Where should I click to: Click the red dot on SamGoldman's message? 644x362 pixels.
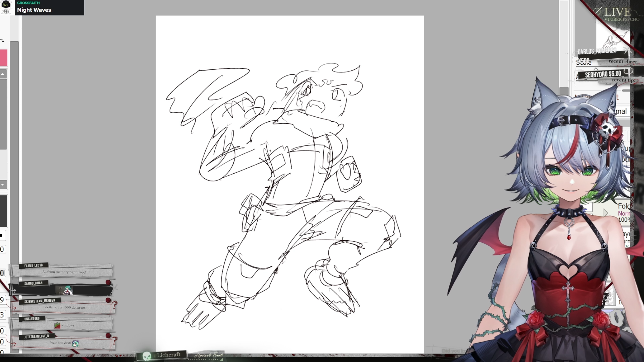click(108, 283)
